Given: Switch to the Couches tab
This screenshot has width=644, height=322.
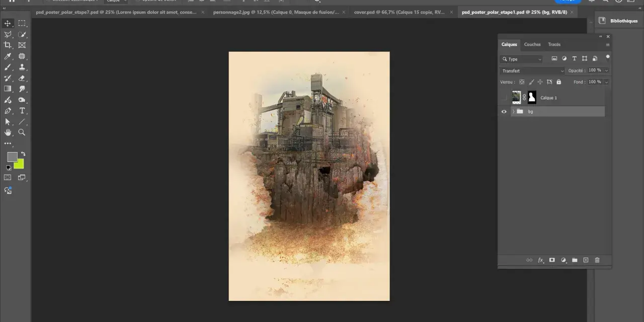Looking at the screenshot, I should pos(532,44).
